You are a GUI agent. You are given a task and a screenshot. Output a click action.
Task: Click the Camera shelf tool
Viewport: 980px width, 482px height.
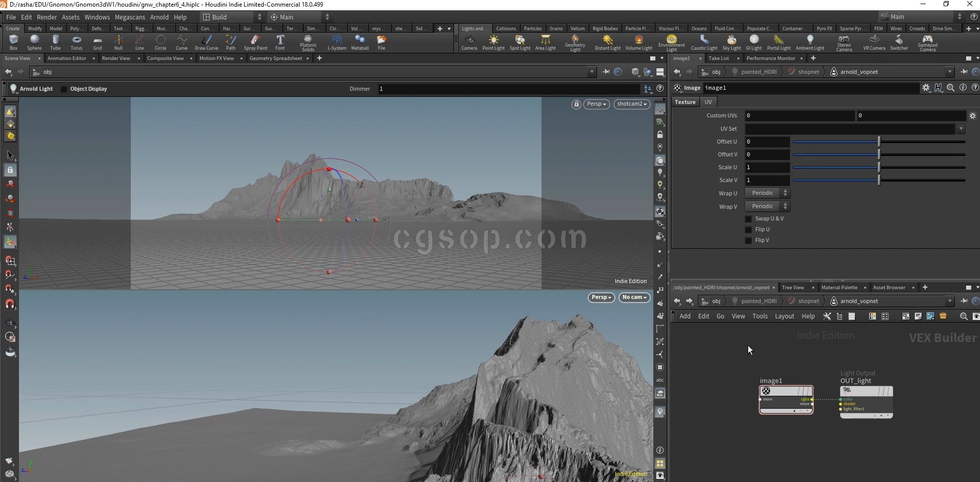469,42
